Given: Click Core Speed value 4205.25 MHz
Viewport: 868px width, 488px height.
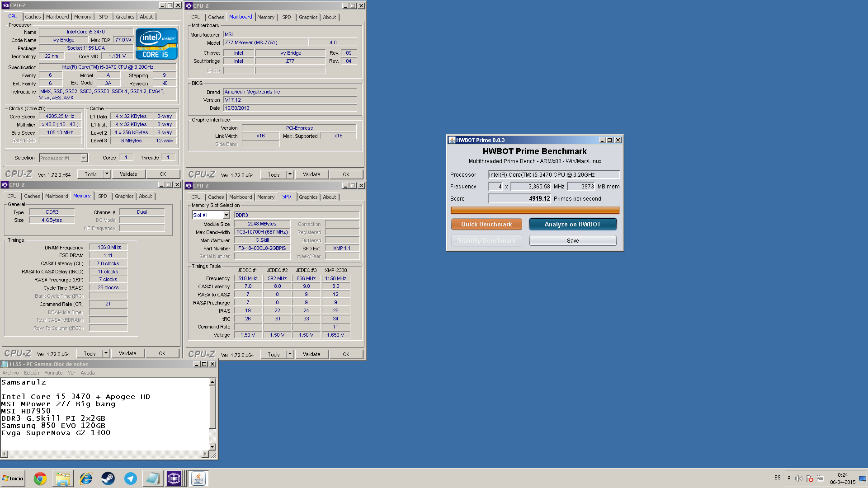Looking at the screenshot, I should click(60, 116).
